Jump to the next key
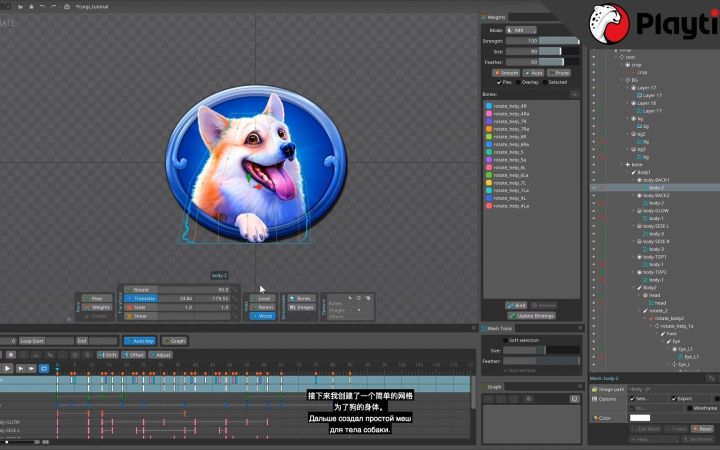Viewport: 720px width, 450px height. click(x=21, y=368)
